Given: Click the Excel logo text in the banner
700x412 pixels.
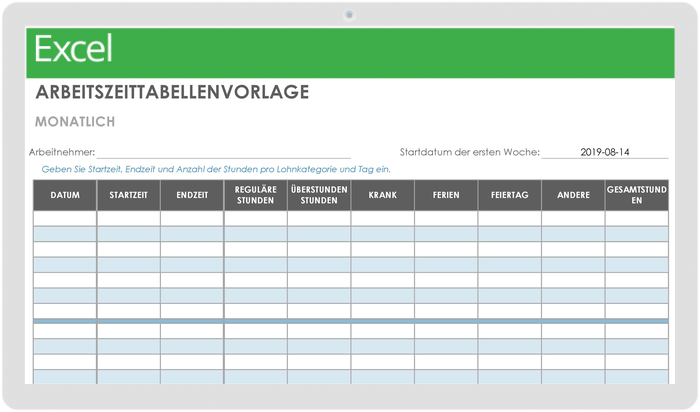Looking at the screenshot, I should pos(73,49).
